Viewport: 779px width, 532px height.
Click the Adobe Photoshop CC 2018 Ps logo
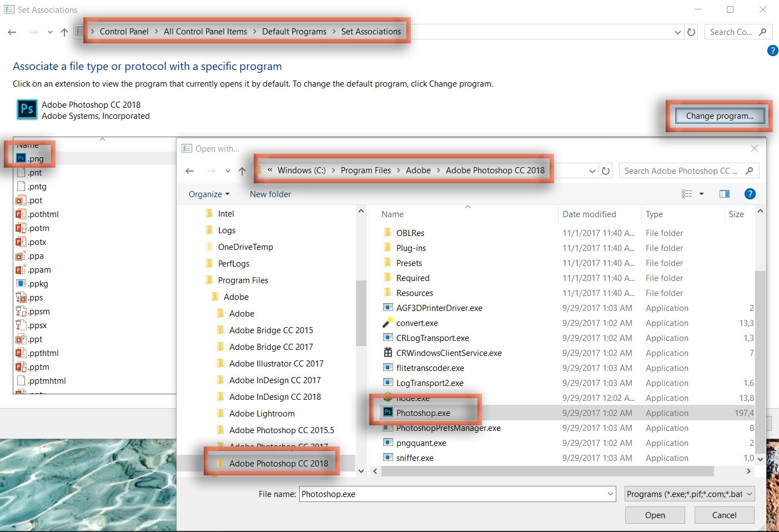(27, 110)
